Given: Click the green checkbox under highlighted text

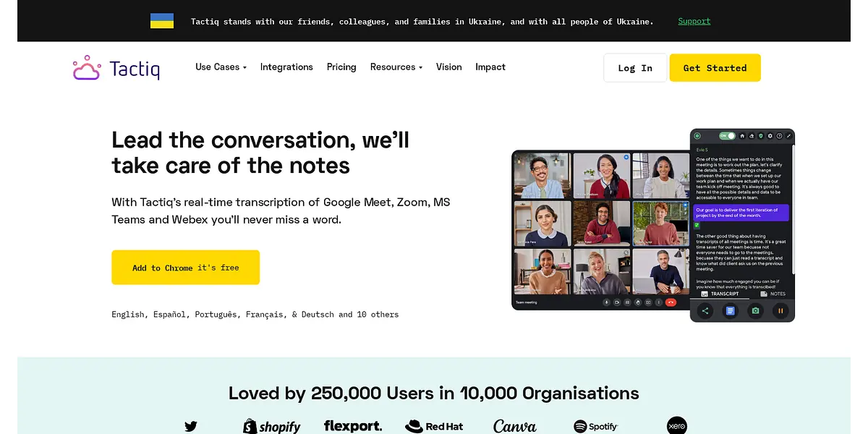Looking at the screenshot, I should [x=697, y=226].
